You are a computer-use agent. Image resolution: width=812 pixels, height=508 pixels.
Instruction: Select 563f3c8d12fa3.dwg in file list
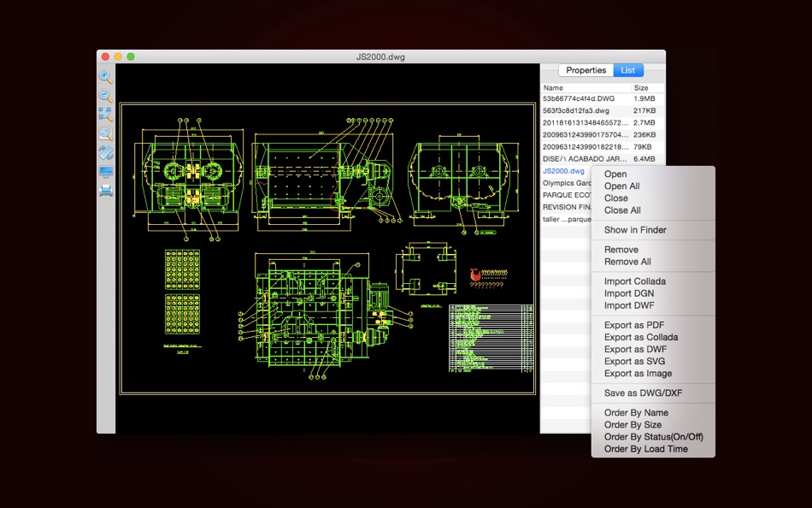click(x=576, y=110)
